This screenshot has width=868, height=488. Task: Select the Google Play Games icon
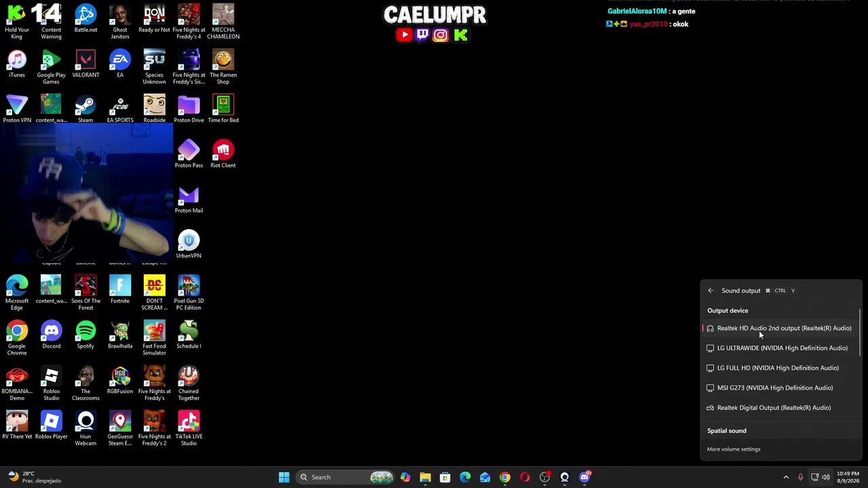pyautogui.click(x=52, y=66)
